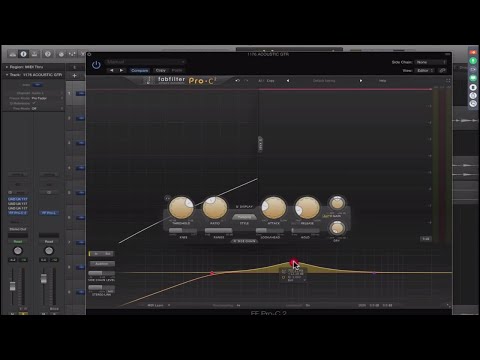This screenshot has width=480, height=360.
Task: Click the Range slider
Action: pos(219,231)
